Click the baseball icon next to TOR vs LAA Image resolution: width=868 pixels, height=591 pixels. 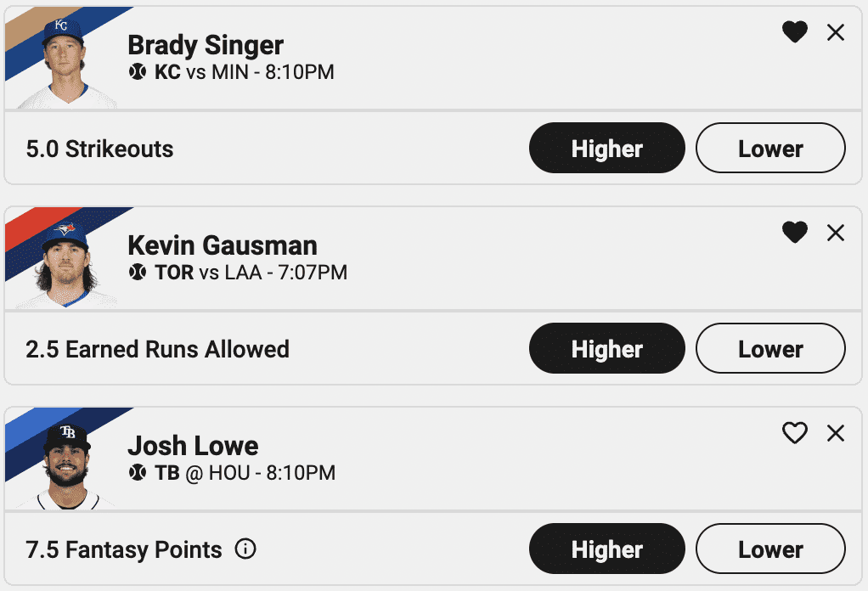point(138,273)
